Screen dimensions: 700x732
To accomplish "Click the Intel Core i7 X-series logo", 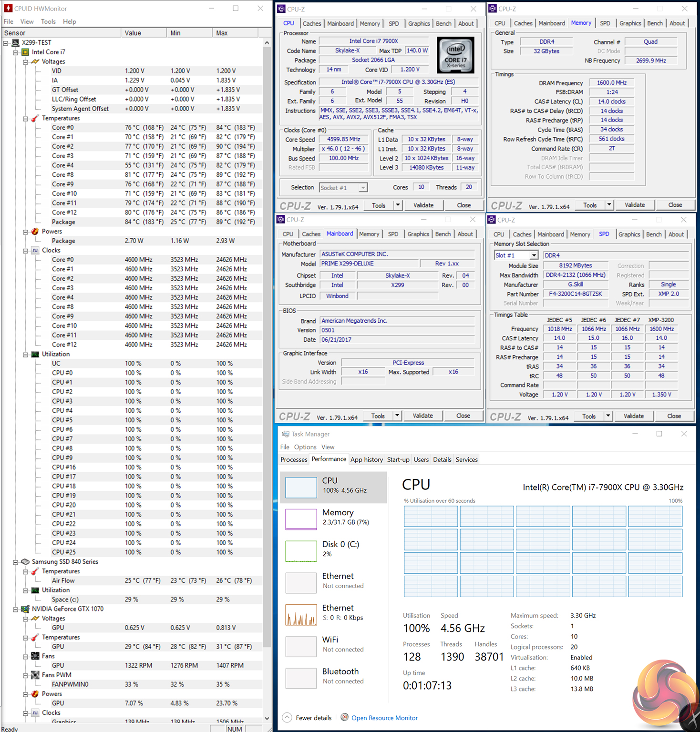I will coord(455,55).
